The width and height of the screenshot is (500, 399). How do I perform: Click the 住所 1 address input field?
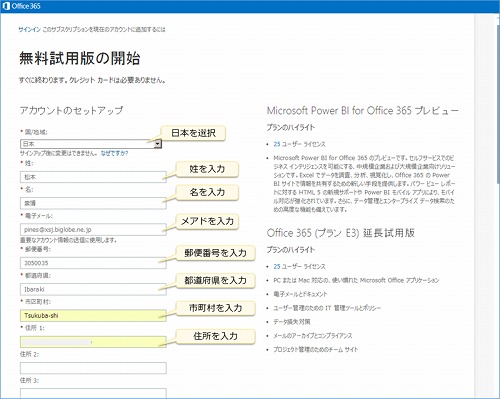tap(93, 342)
